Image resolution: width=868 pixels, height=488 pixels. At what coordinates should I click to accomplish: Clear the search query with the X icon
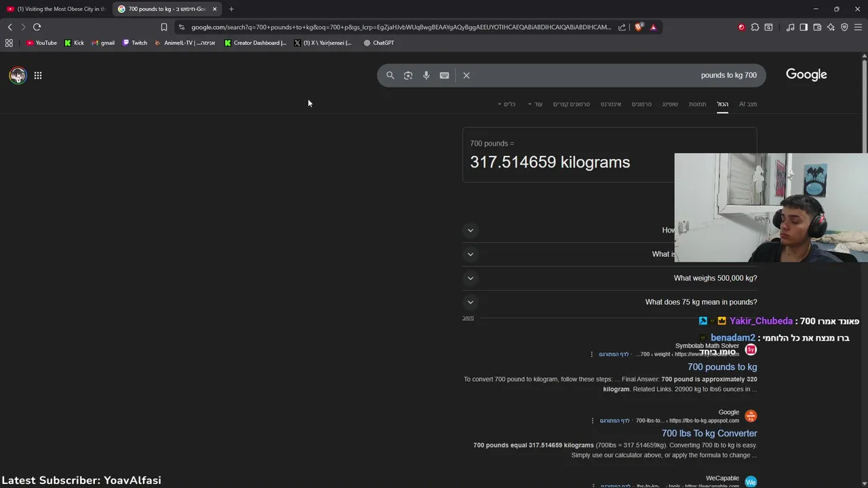pyautogui.click(x=467, y=75)
